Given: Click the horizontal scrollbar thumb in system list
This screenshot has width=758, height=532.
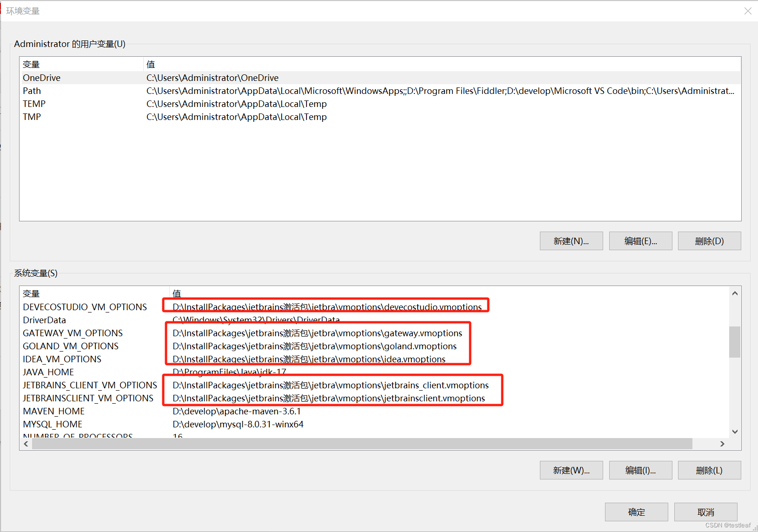Looking at the screenshot, I should tap(362, 444).
